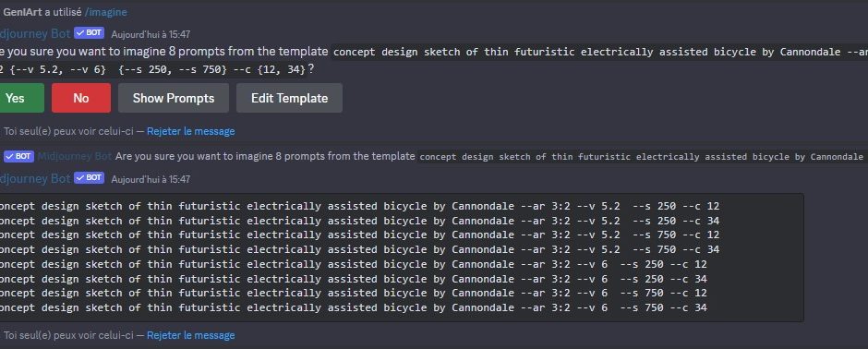Open Midjourney Bot name in reply preview
The height and width of the screenshot is (349, 868).
tap(75, 157)
